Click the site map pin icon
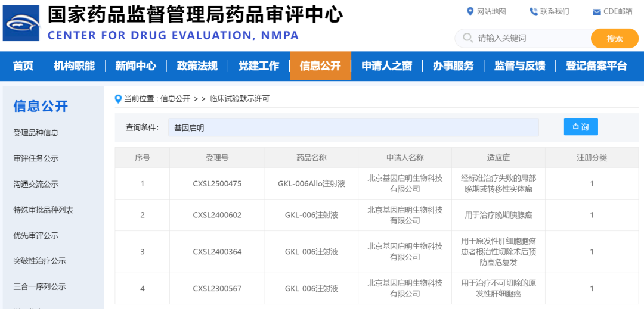The width and height of the screenshot is (644, 309). click(x=470, y=11)
